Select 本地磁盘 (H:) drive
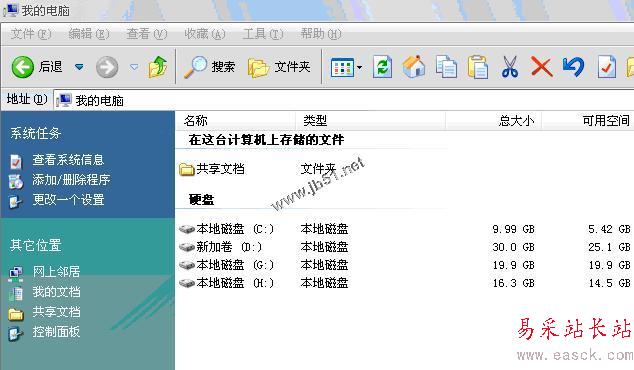Viewport: 634px width, 370px height. tap(226, 283)
